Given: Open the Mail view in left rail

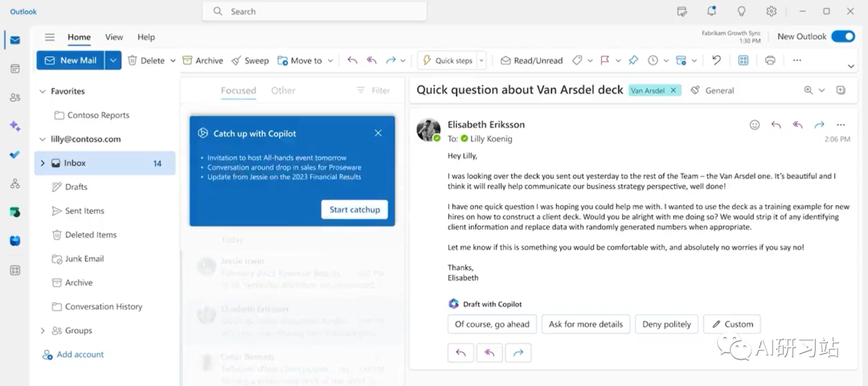Looking at the screenshot, I should click(15, 40).
